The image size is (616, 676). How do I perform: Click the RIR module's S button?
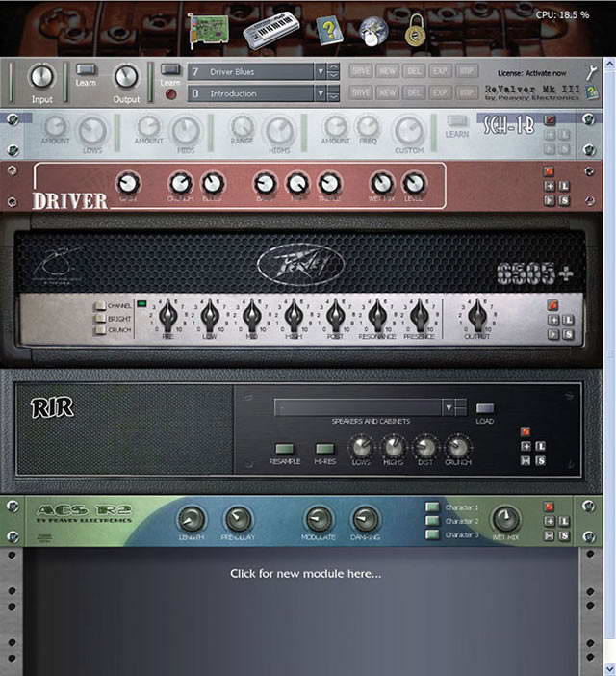pos(540,461)
